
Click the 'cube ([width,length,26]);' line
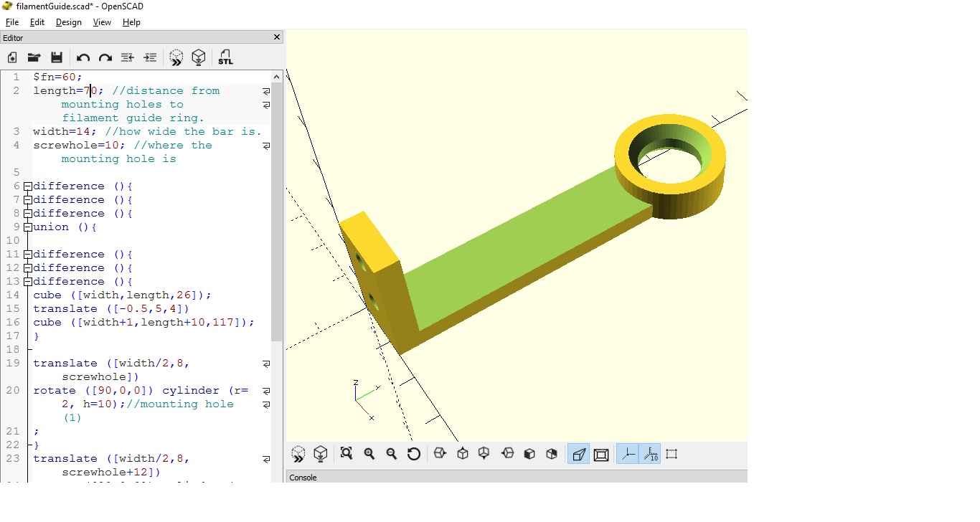tap(122, 295)
